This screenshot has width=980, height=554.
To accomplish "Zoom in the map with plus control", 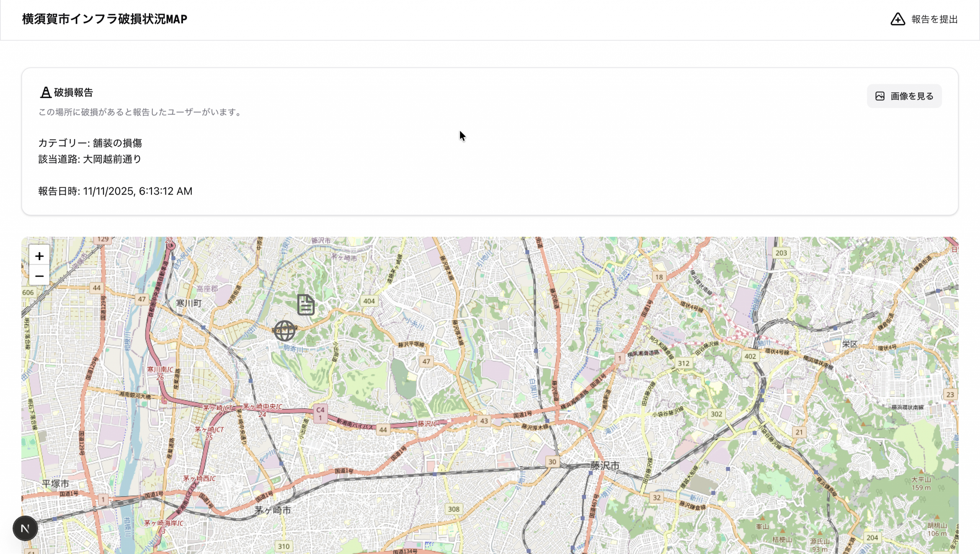I will [39, 256].
